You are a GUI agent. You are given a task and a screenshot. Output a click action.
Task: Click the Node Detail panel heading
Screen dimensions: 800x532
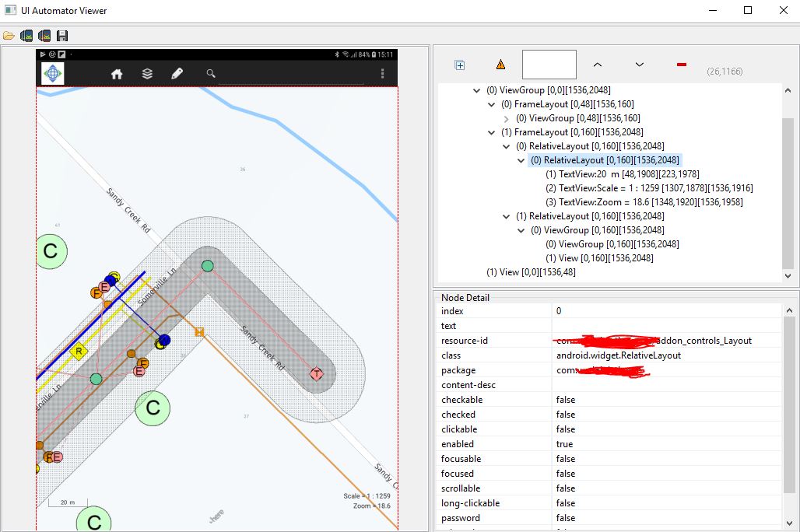pyautogui.click(x=465, y=298)
